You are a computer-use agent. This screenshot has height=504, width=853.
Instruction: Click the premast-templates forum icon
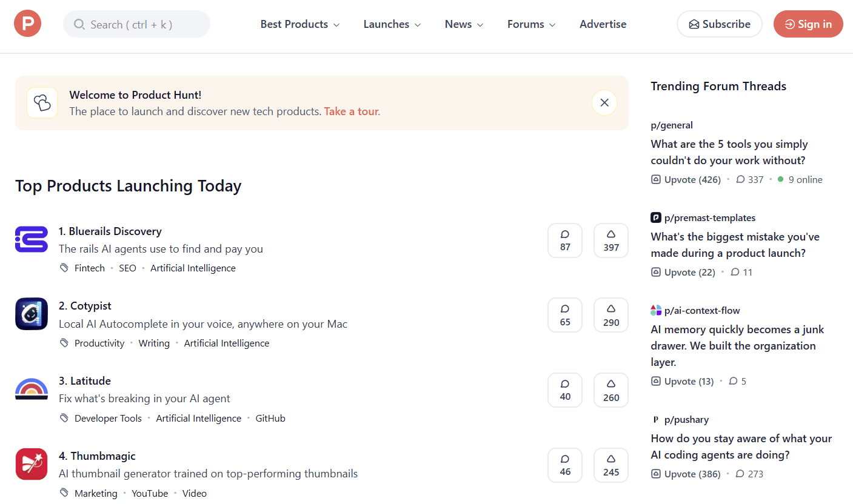[x=656, y=217]
